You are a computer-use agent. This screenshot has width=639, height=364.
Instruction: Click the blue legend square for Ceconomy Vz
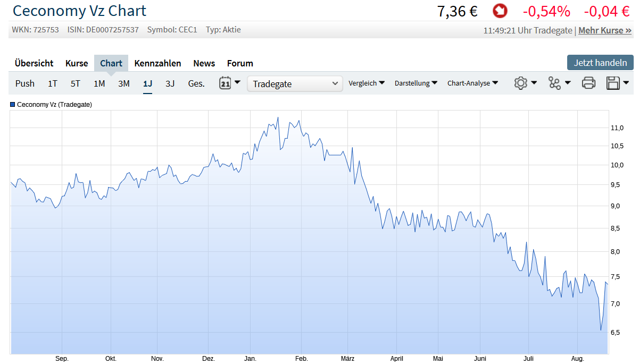[x=13, y=105]
